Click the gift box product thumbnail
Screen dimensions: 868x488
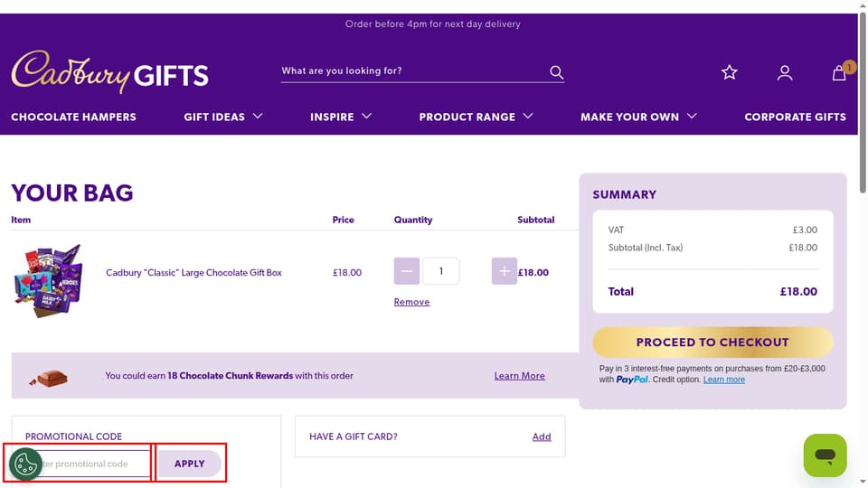click(x=48, y=281)
